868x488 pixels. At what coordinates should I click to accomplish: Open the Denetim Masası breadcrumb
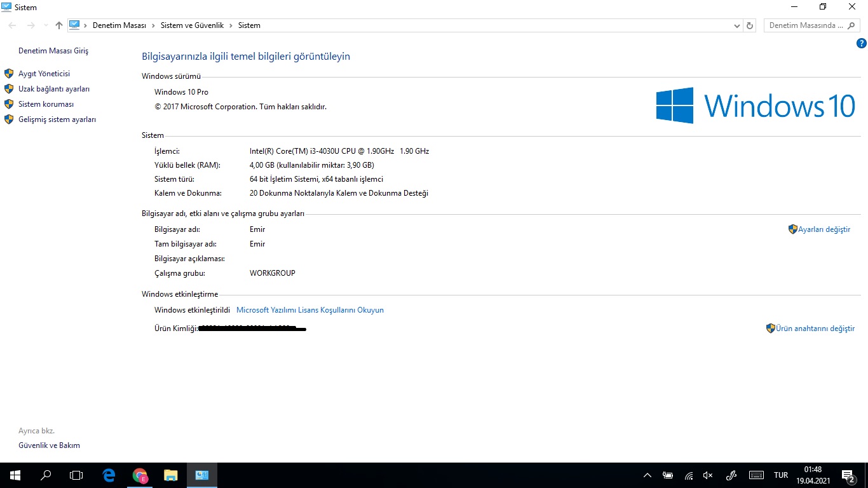point(119,25)
